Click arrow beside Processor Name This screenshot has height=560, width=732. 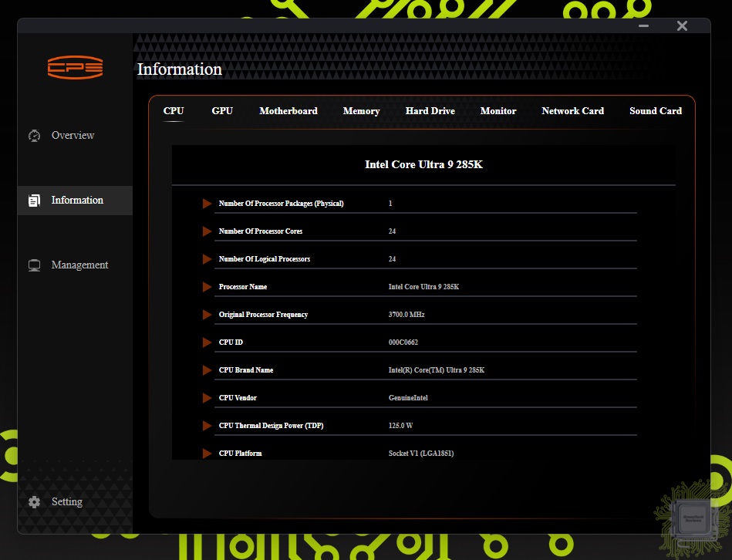tap(207, 287)
